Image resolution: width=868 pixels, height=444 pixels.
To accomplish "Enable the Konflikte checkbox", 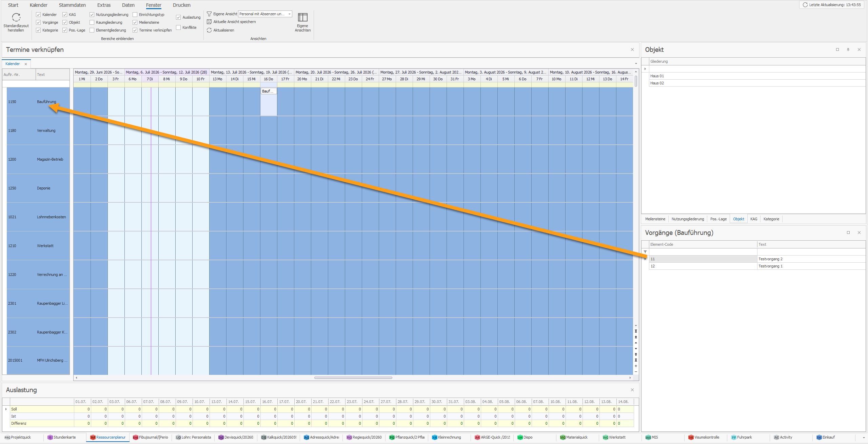I will pyautogui.click(x=178, y=27).
